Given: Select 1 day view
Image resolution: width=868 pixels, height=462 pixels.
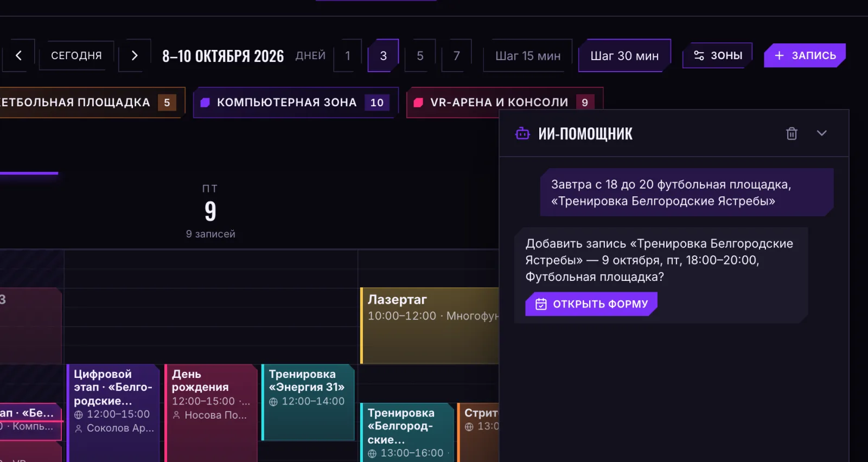Looking at the screenshot, I should [x=348, y=55].
